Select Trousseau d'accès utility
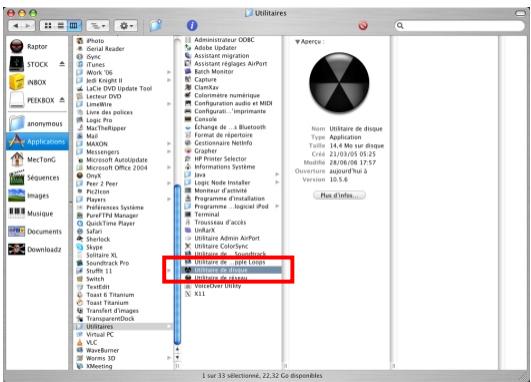 [220, 222]
